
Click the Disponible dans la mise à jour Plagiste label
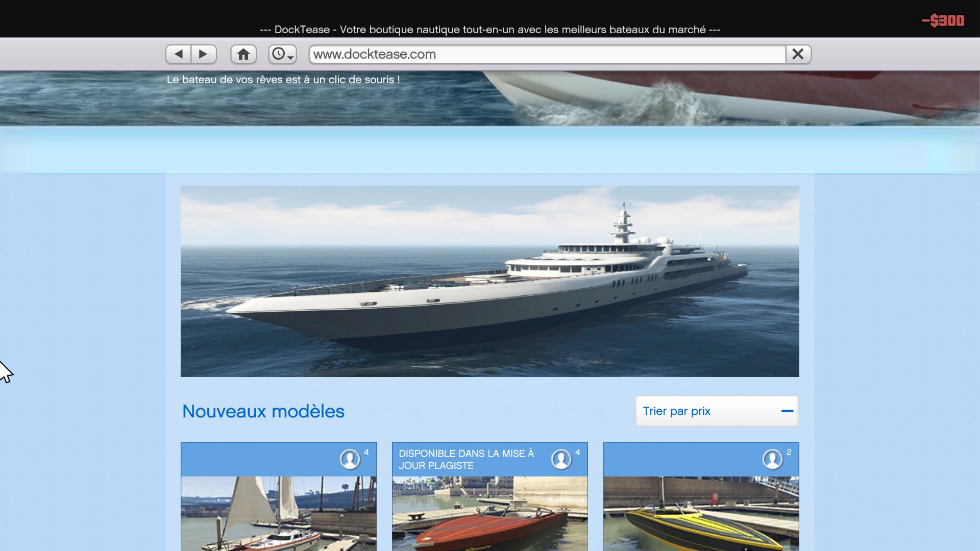point(466,459)
